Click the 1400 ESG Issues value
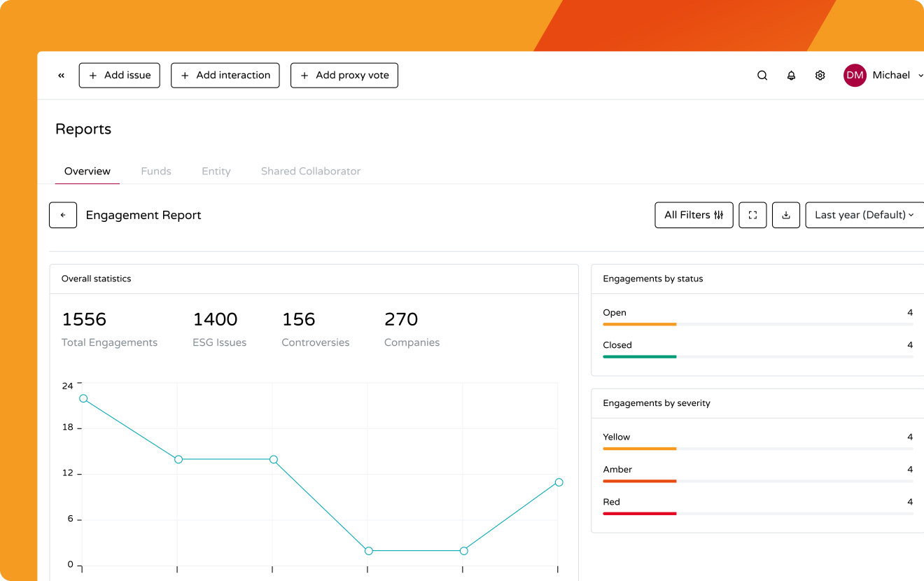924x581 pixels. pos(215,319)
